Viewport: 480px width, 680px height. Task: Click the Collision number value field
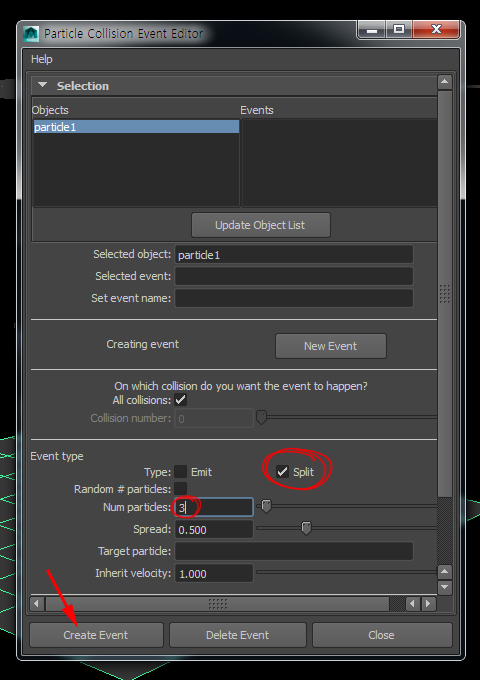[213, 418]
